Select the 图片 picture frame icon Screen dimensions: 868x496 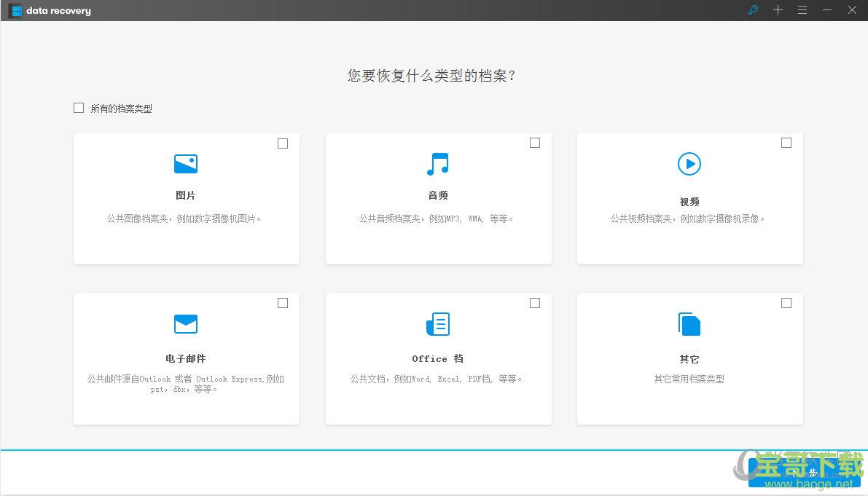[186, 163]
